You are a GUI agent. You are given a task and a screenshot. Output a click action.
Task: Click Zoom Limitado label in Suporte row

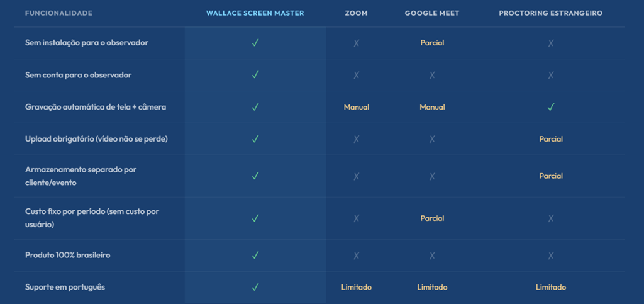[357, 287]
